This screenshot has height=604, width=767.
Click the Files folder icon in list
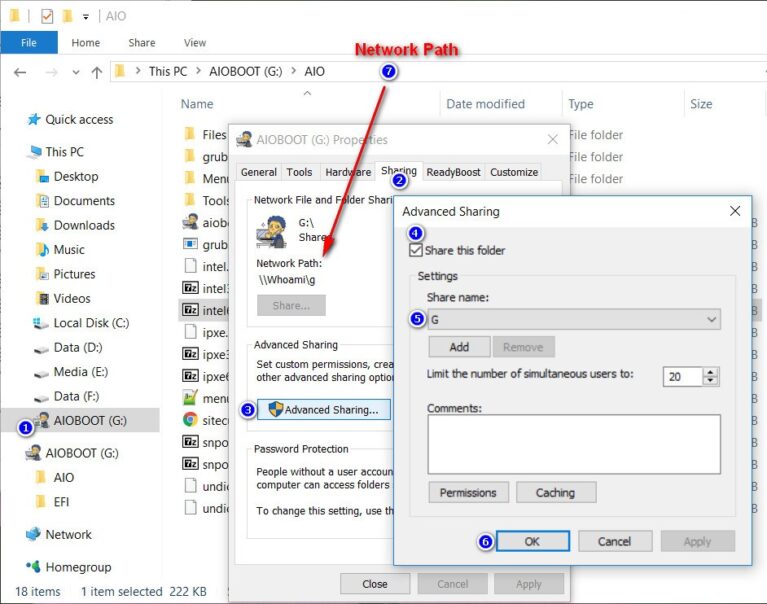(189, 134)
